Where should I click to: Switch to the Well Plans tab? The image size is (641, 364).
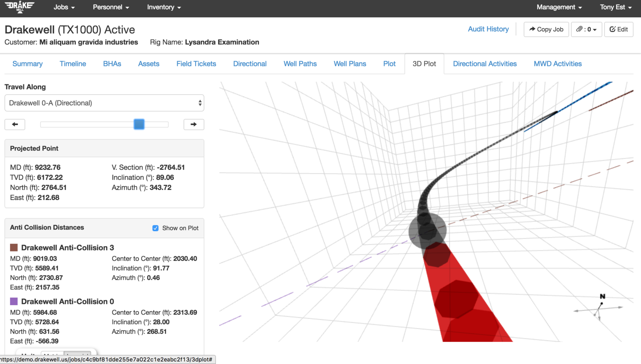click(349, 64)
